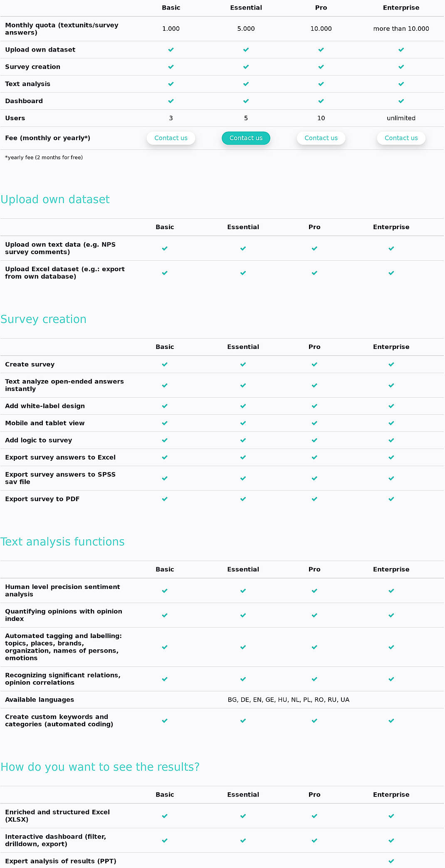Click Pro checkmark for Upload own text data
This screenshot has height=868, width=445.
tap(314, 248)
